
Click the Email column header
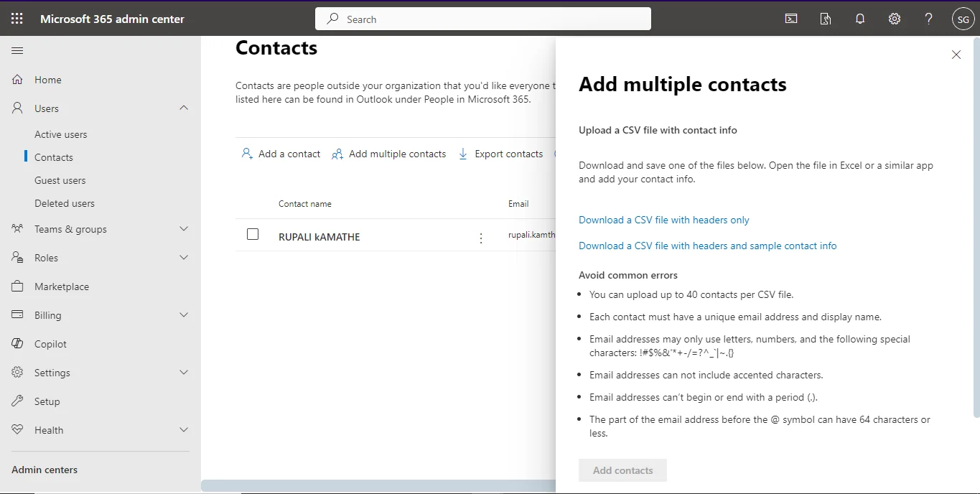[518, 204]
